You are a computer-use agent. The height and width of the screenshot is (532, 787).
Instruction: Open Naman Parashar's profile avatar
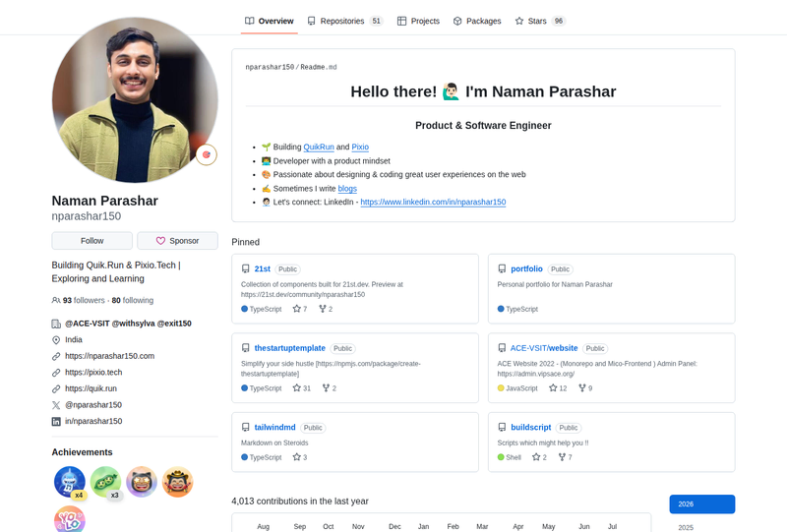pyautogui.click(x=135, y=100)
